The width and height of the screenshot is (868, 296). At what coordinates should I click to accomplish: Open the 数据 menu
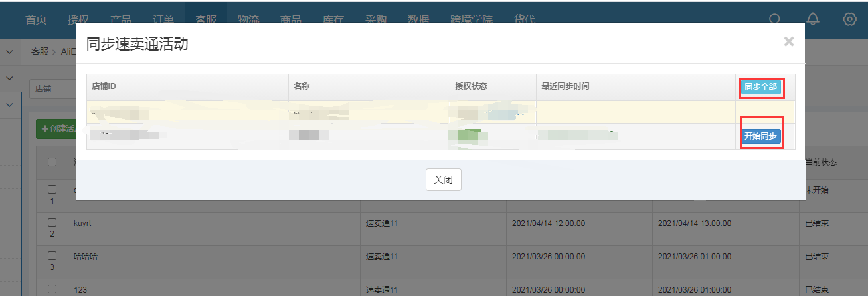pos(418,19)
